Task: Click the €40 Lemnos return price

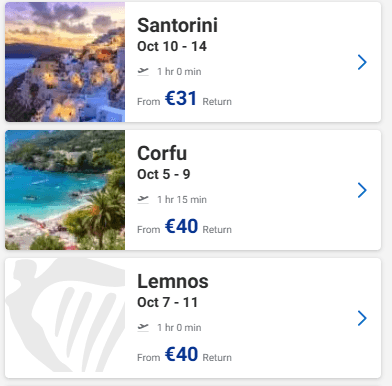Action: pos(181,354)
